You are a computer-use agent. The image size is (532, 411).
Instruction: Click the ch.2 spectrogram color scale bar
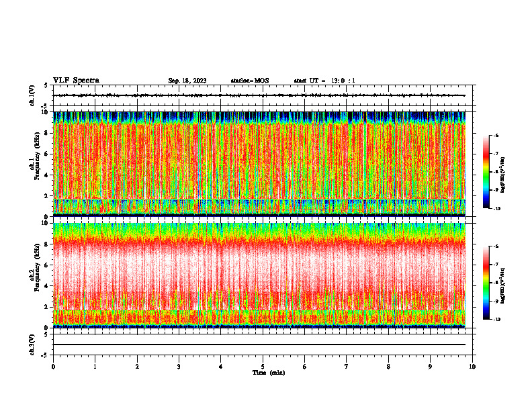(x=486, y=283)
